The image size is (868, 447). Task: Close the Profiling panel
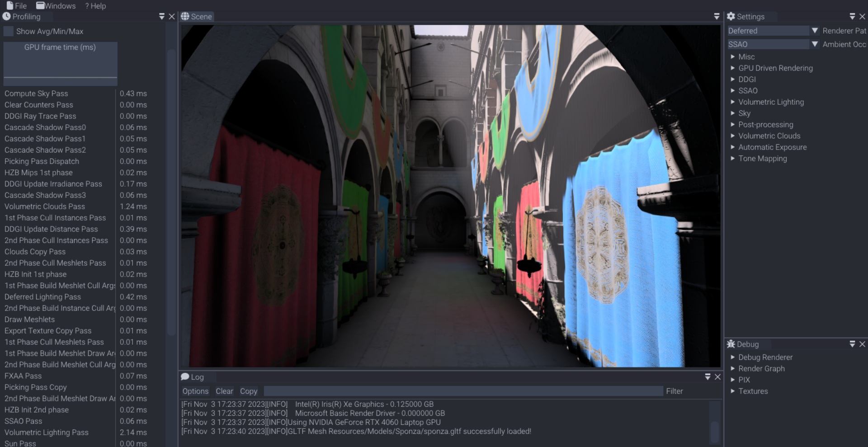172,16
